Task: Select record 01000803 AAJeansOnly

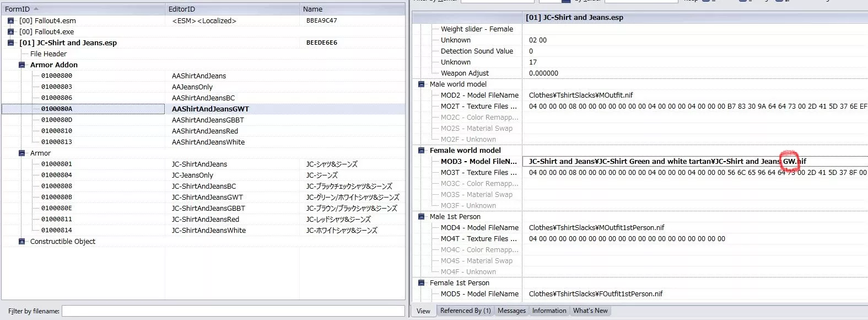Action: 203,87
